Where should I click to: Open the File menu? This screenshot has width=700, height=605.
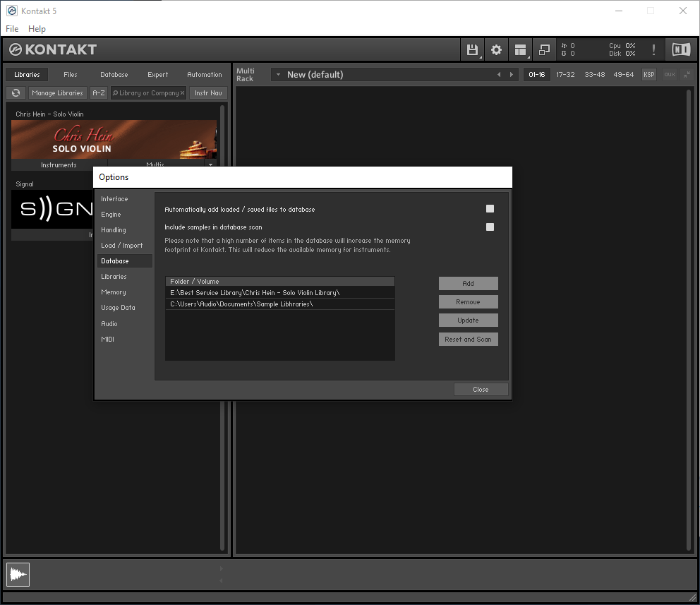(12, 29)
